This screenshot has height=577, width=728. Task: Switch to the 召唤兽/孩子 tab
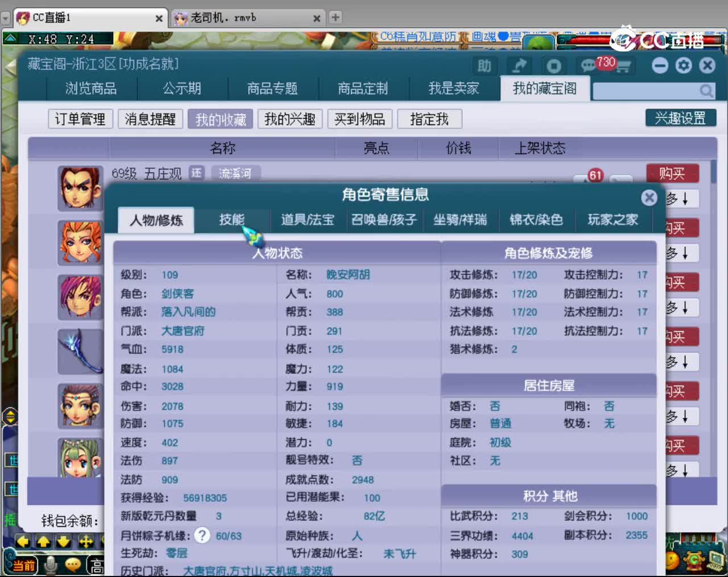coord(384,220)
